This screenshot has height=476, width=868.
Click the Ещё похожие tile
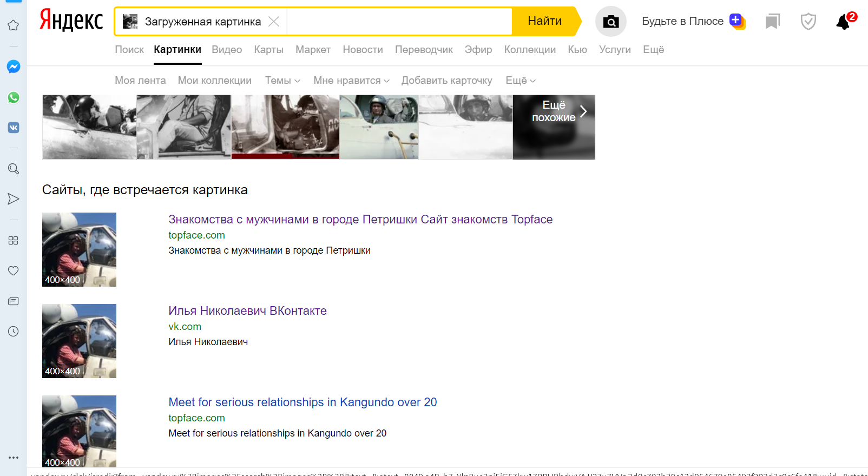pos(554,127)
